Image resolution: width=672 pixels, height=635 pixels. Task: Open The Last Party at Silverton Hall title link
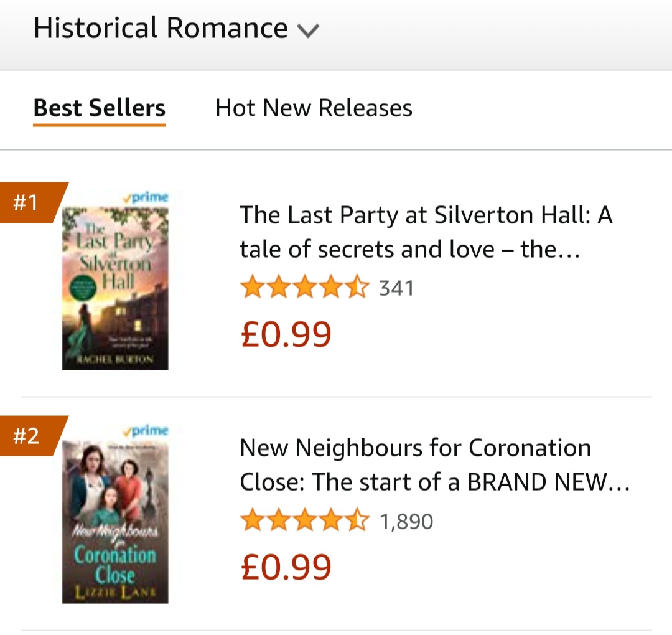point(426,232)
